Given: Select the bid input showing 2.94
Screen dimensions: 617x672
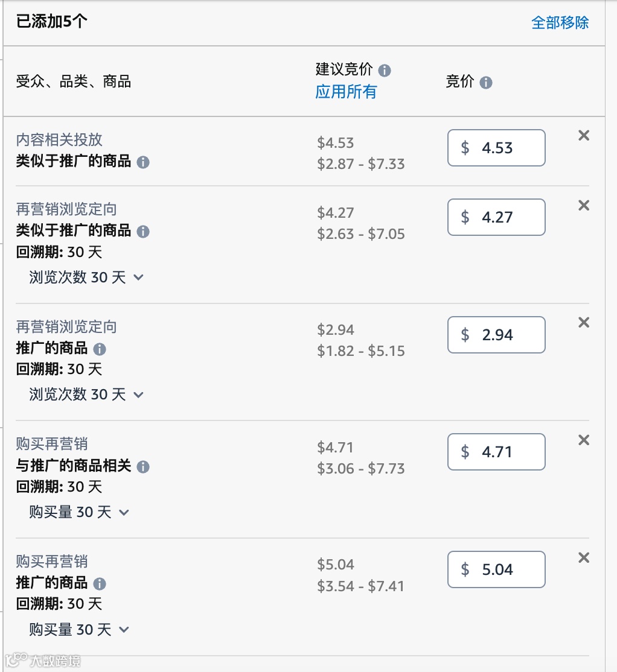Looking at the screenshot, I should pos(497,335).
